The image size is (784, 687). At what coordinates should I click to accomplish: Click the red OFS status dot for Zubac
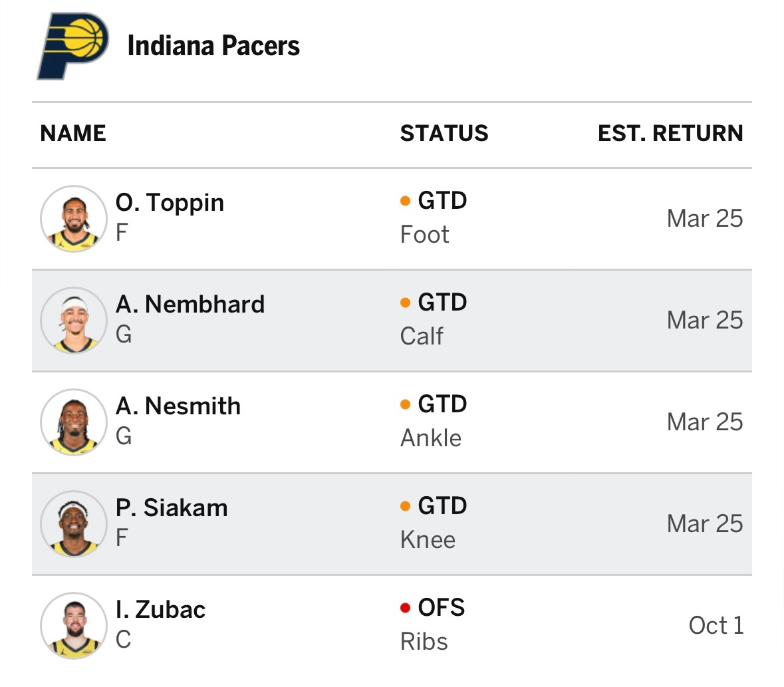(x=406, y=608)
